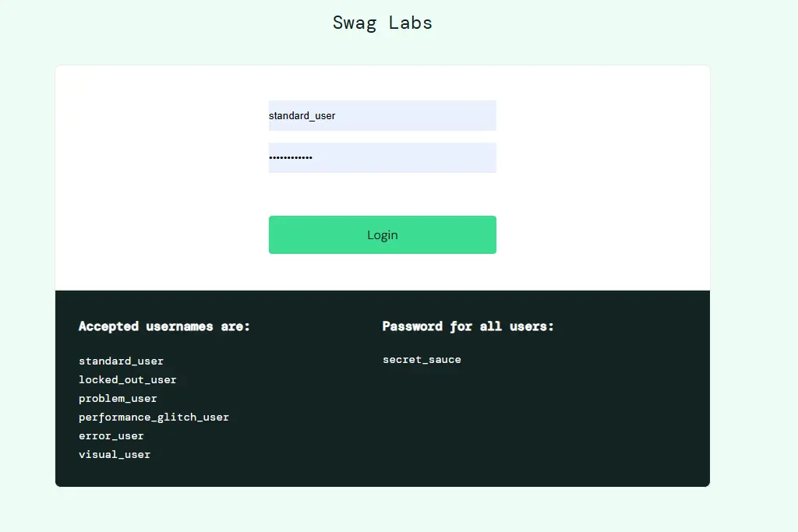Select problem_user text in the usernames list
Viewport: 798px width, 532px height.
(x=118, y=399)
